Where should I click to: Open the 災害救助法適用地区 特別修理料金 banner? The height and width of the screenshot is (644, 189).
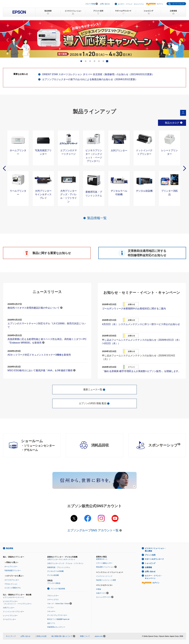142,253
